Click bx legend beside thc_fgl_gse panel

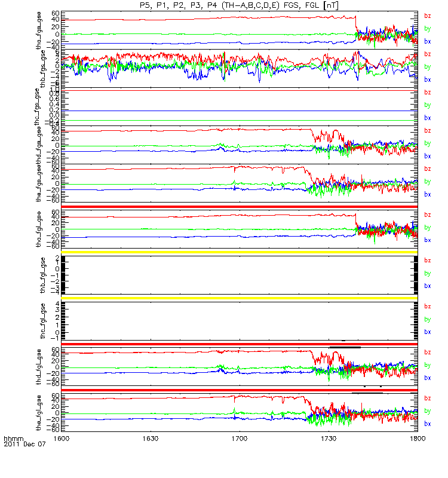(x=428, y=332)
